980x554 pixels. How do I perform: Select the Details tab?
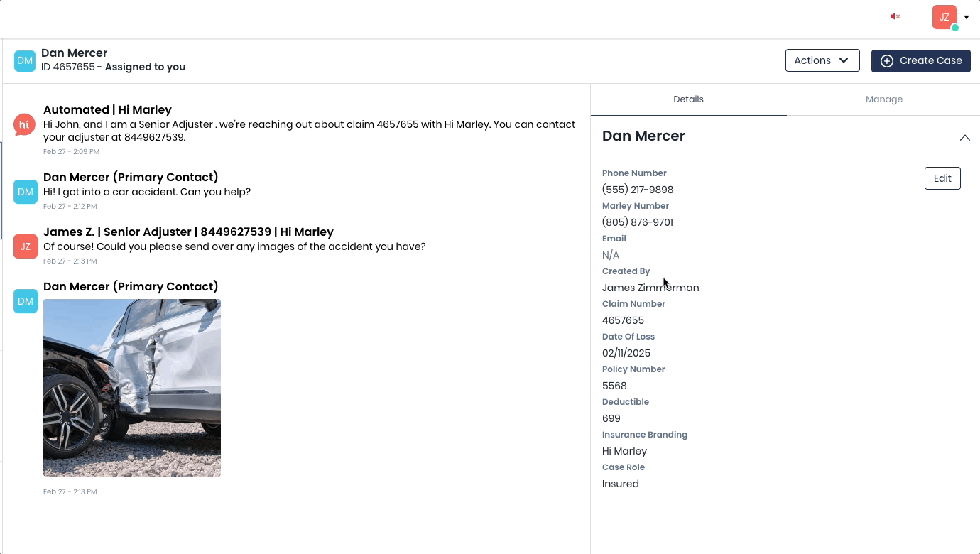click(x=688, y=99)
